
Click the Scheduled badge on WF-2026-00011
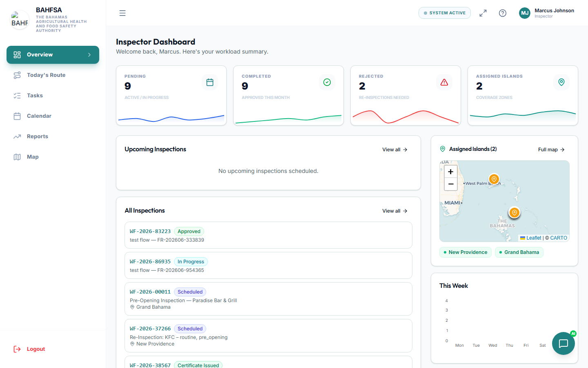190,292
